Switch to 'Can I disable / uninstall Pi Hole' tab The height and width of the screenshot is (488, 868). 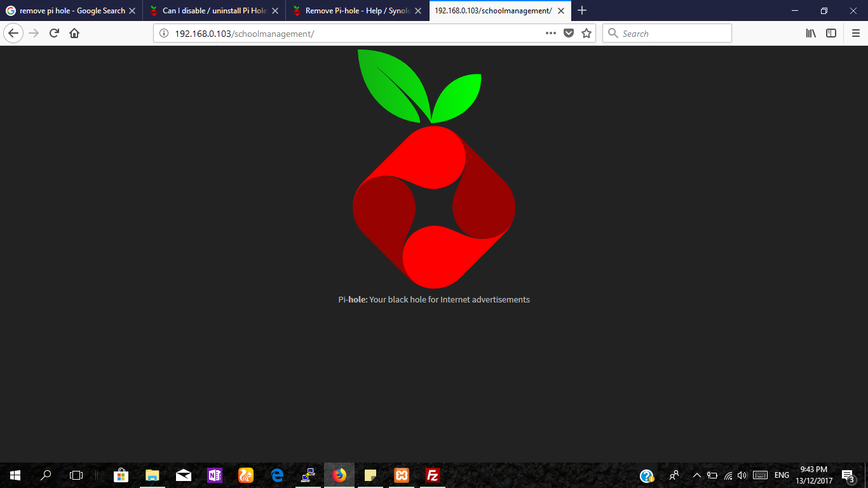[x=214, y=11]
